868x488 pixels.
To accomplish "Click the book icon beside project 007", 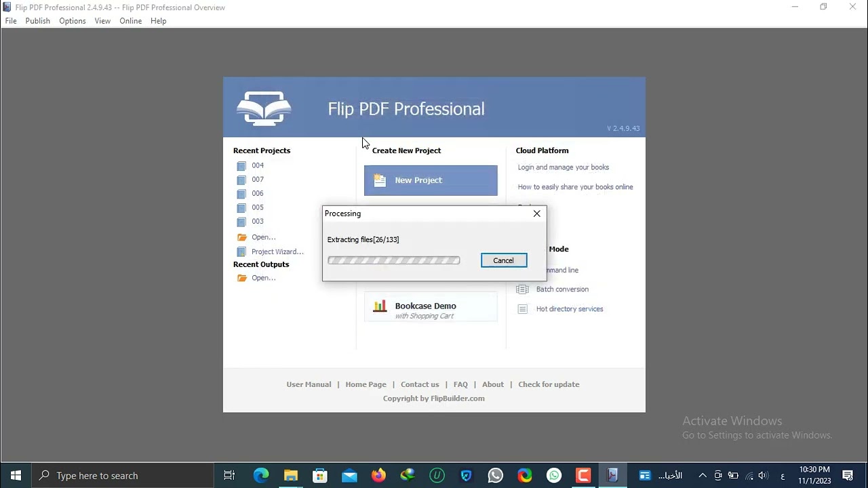I will tap(241, 180).
